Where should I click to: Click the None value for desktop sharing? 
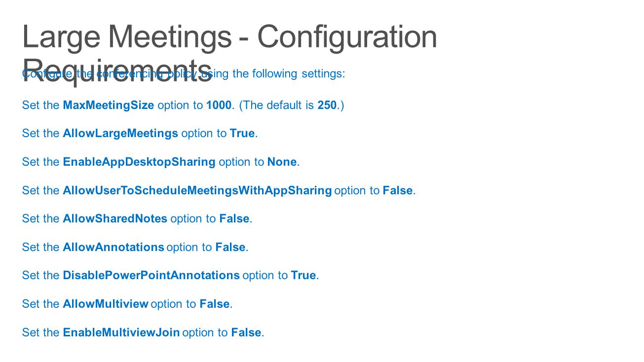click(282, 162)
